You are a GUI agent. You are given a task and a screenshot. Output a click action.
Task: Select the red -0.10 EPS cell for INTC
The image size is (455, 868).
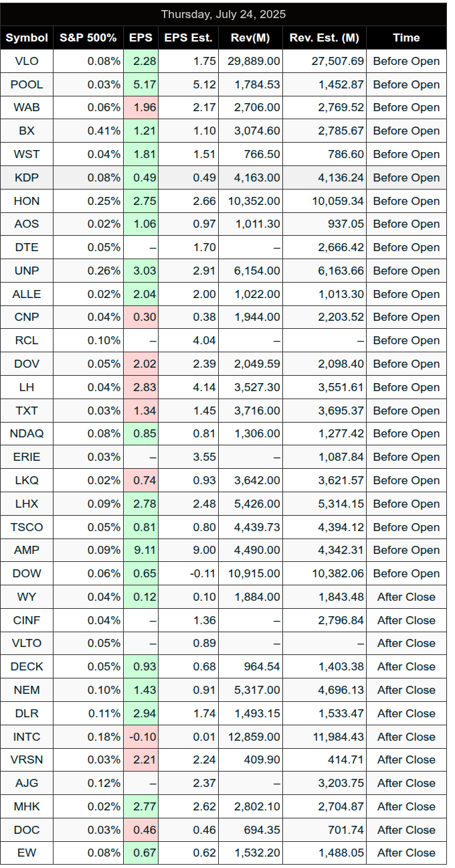pos(141,737)
